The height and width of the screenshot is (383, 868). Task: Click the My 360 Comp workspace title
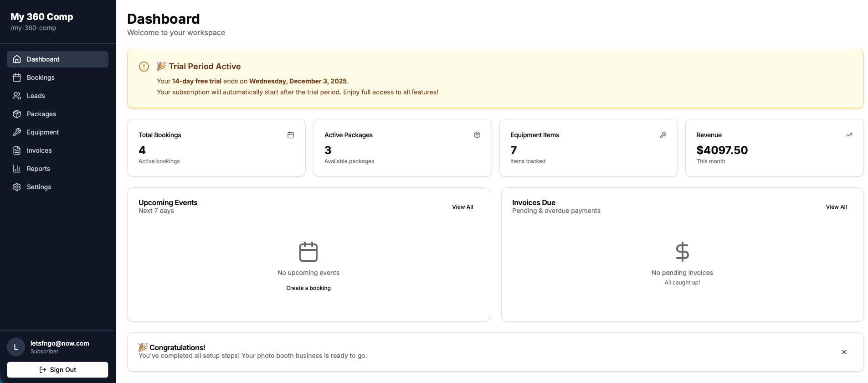pyautogui.click(x=42, y=17)
